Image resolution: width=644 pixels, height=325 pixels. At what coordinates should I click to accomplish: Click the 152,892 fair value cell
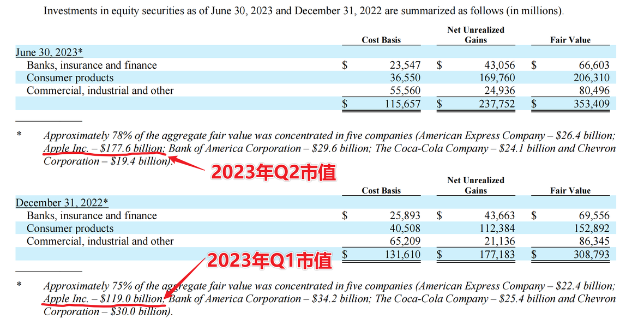(592, 228)
